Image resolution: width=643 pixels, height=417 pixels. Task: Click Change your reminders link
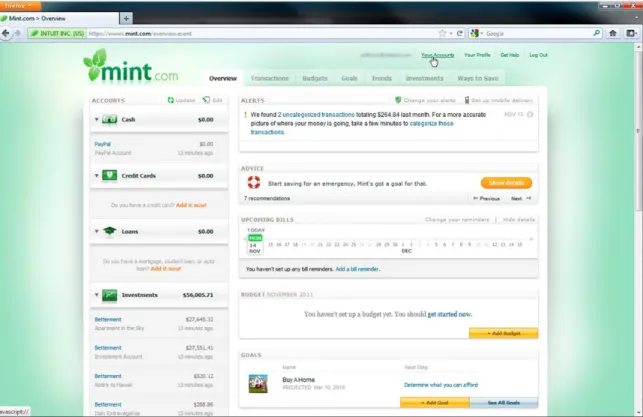coord(457,220)
